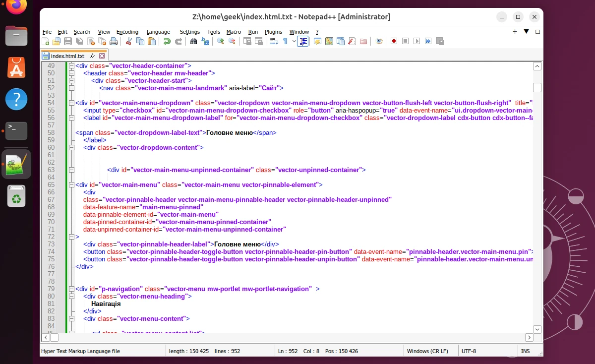Screen dimensions: 595x364
Task: Toggle INS insert mode in the status bar
Action: coord(526,351)
